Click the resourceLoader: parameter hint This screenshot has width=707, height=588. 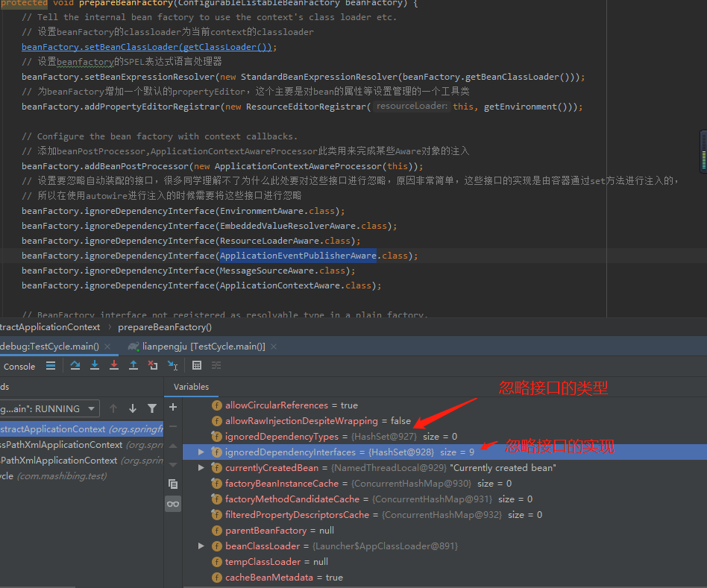click(412, 106)
